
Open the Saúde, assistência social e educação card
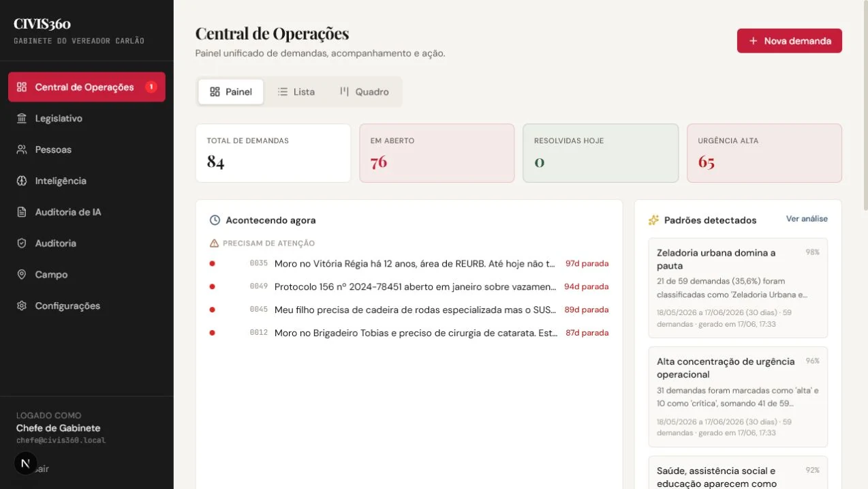pyautogui.click(x=738, y=473)
